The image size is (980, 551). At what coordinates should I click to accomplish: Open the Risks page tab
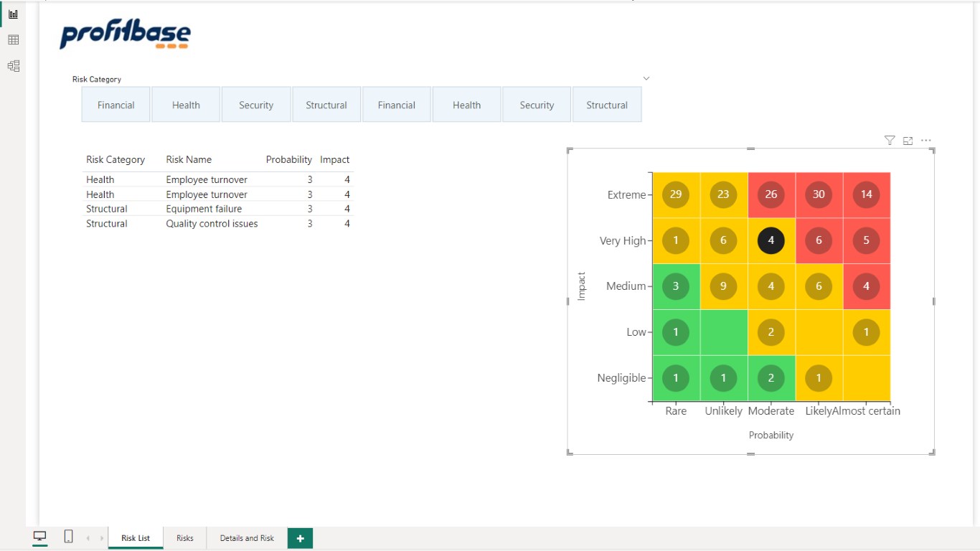[185, 538]
